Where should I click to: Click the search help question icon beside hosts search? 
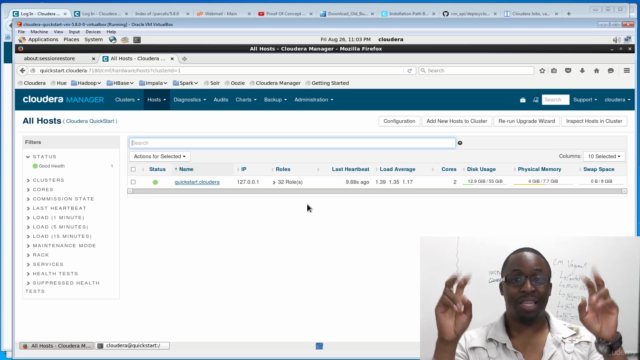click(460, 143)
